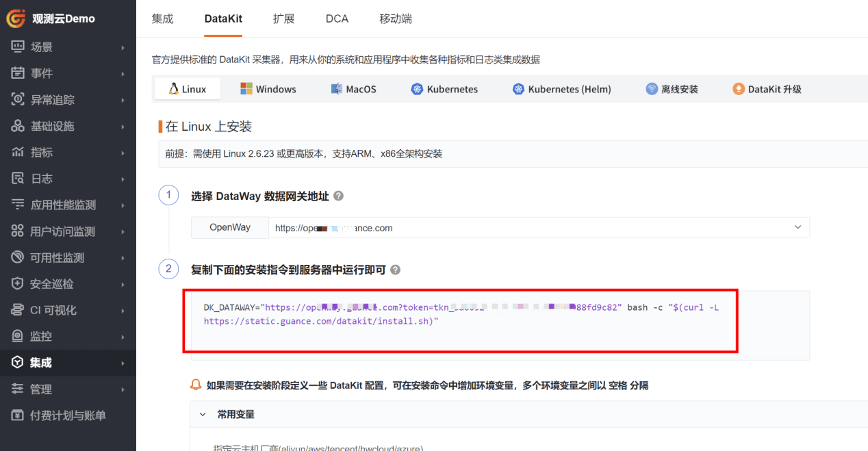Click the CI 可视化 sidebar icon
The height and width of the screenshot is (451, 868).
pyautogui.click(x=18, y=310)
